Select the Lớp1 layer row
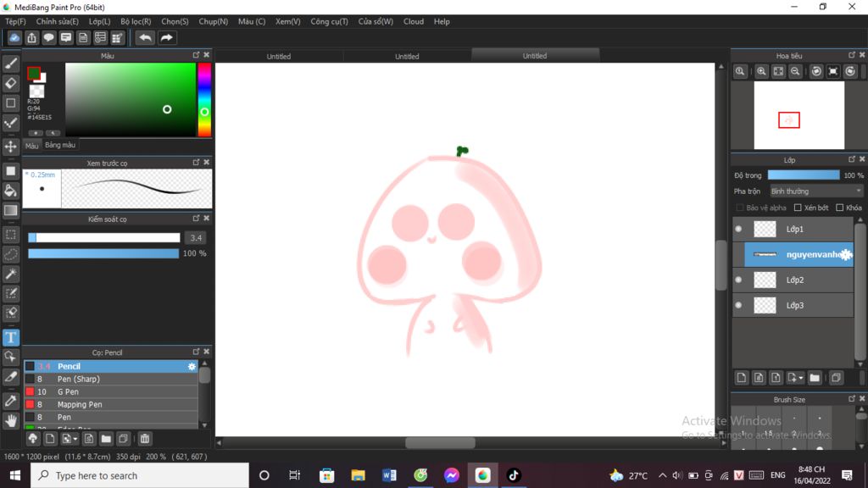The width and height of the screenshot is (868, 488). (793, 229)
